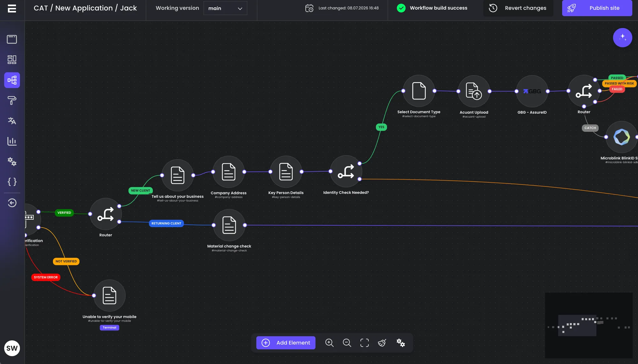
Task: Click the SYSTEM ERROR branch label
Action: [46, 277]
